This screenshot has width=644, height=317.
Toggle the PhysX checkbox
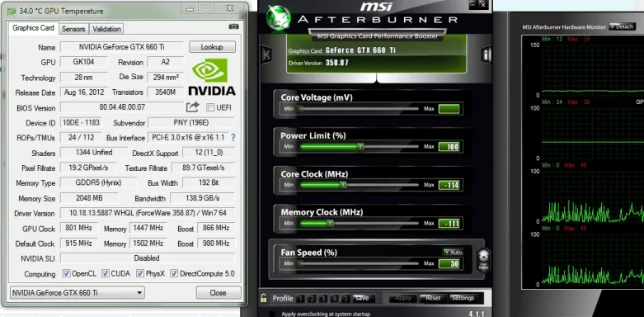coord(140,273)
